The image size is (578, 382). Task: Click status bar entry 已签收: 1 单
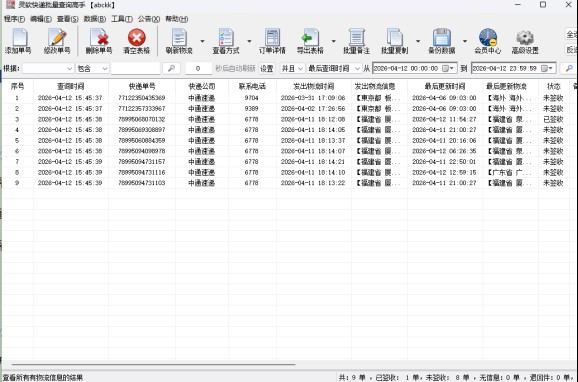tap(397, 378)
